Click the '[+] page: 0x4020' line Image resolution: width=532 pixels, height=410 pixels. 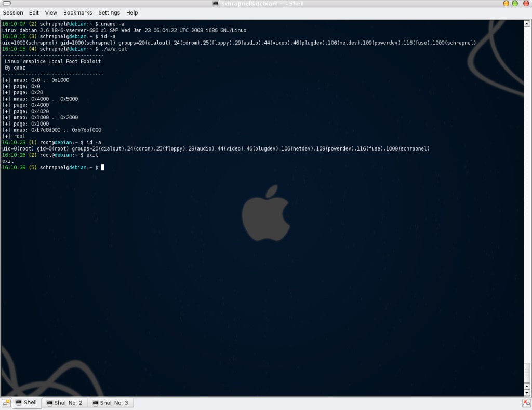pos(25,111)
